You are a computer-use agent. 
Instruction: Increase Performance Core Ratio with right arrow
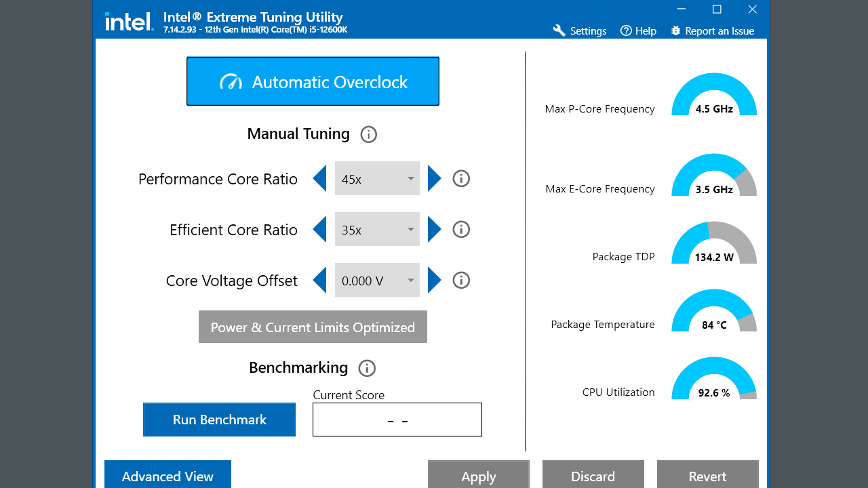coord(435,179)
